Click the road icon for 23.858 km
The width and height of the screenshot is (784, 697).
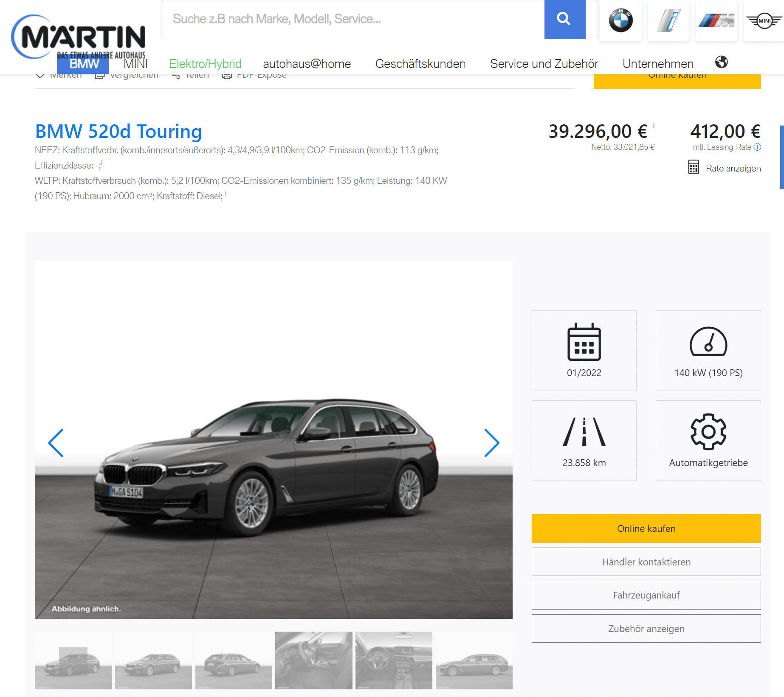584,432
